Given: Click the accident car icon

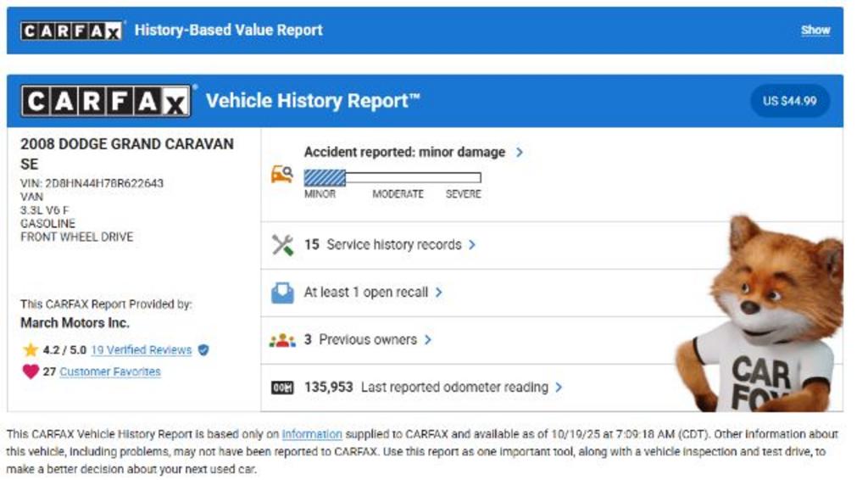Looking at the screenshot, I should tap(281, 174).
